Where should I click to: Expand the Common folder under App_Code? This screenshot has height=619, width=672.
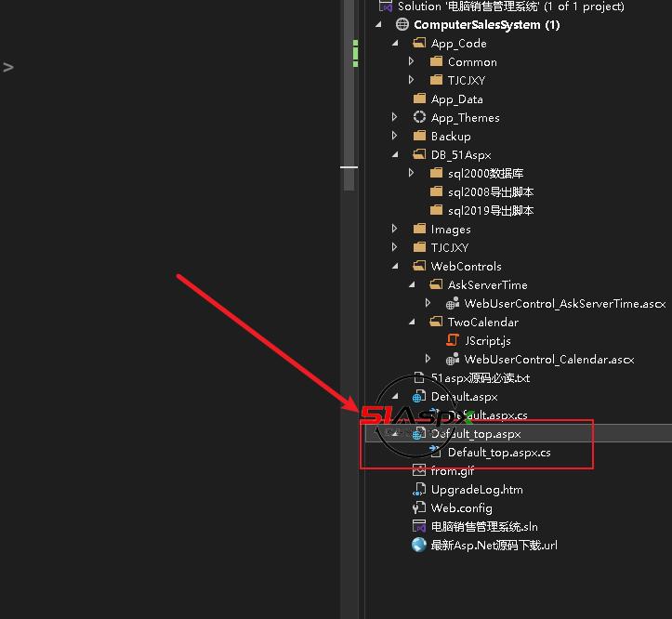(x=412, y=61)
